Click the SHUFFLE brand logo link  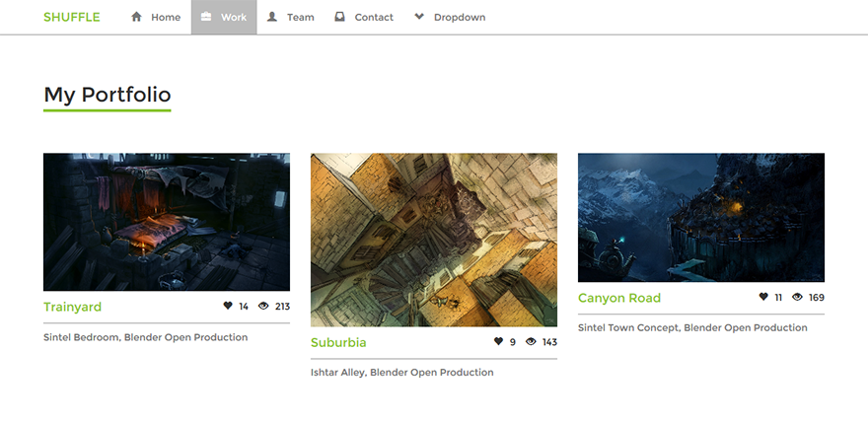click(72, 17)
